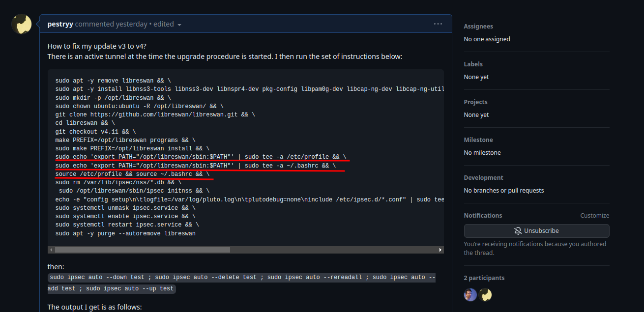The width and height of the screenshot is (644, 312).
Task: Click the No one assigned text
Action: 487,39
